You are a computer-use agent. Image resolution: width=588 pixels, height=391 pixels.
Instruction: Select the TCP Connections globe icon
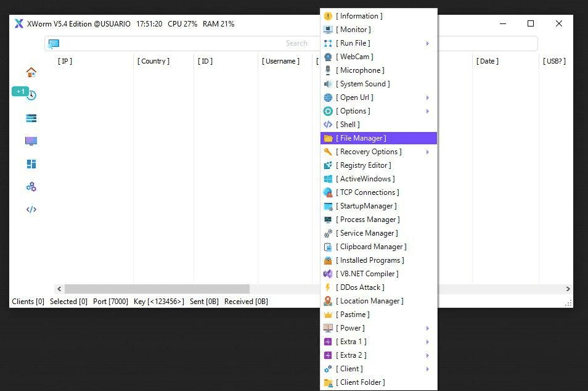(328, 192)
